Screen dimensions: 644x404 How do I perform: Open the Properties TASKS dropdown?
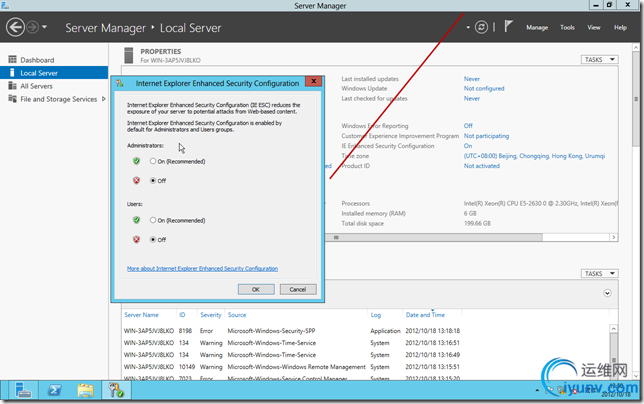(x=599, y=60)
